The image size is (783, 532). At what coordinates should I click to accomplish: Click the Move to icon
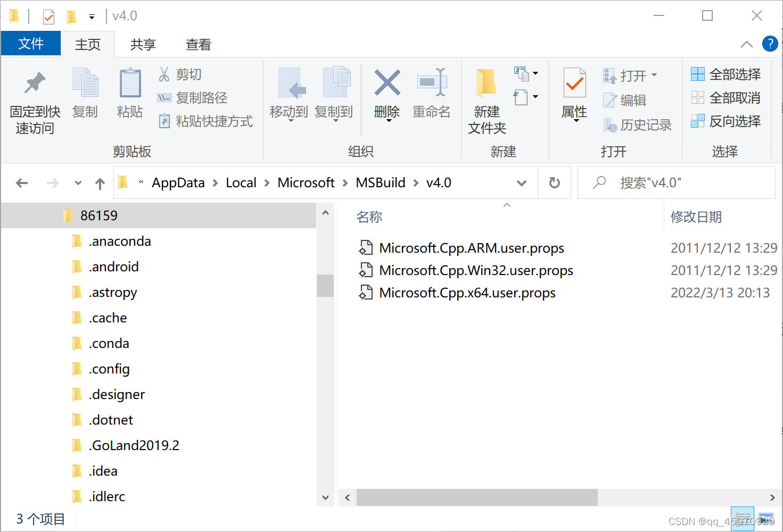[292, 83]
